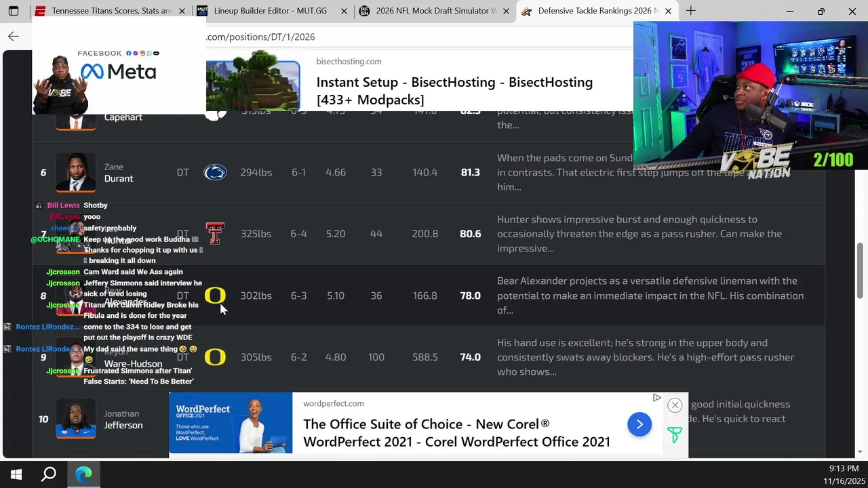Viewport: 868px width, 488px height.
Task: Close the Tennessee Titans Scores tab
Action: point(182,12)
